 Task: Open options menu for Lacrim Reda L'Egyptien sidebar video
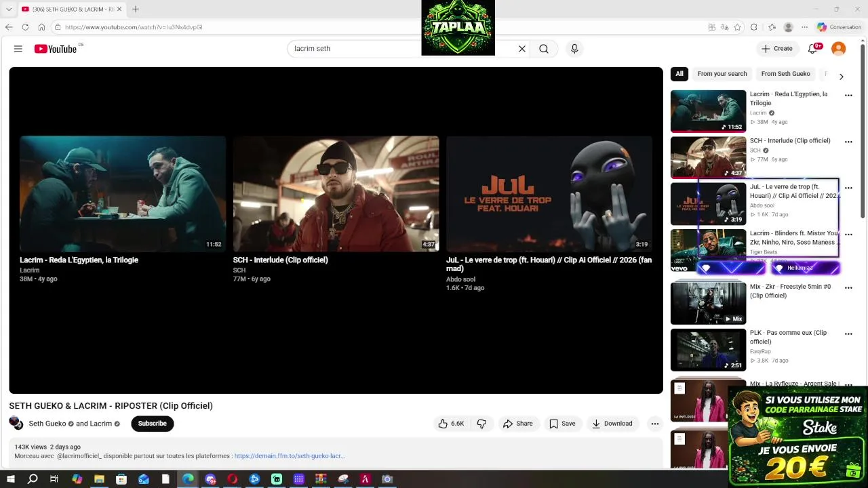(x=848, y=96)
